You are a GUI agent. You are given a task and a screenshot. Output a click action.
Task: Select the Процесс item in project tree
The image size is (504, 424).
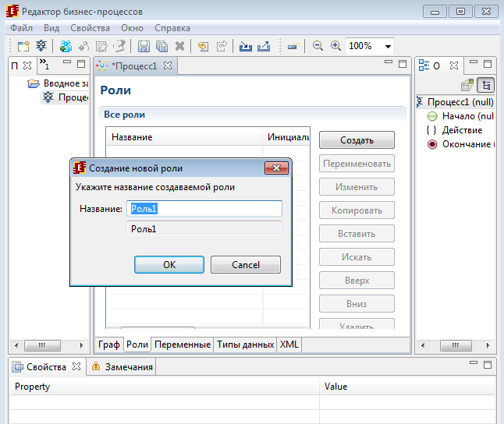(66, 97)
